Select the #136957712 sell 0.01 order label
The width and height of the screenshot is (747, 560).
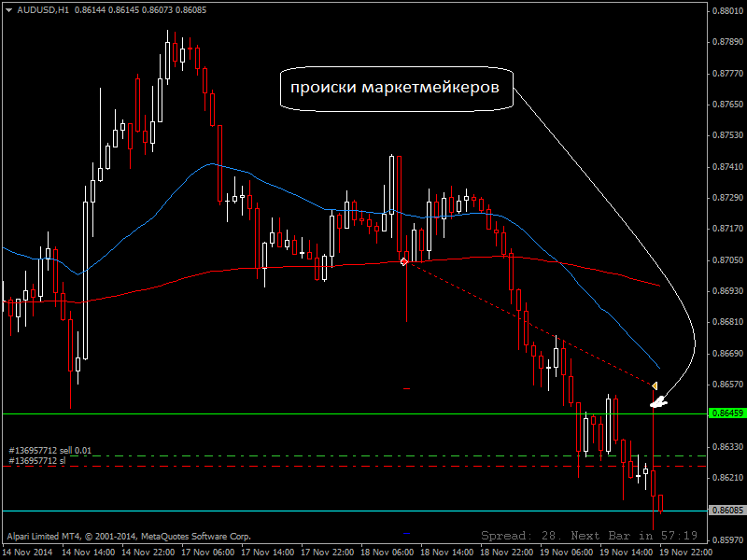click(50, 451)
